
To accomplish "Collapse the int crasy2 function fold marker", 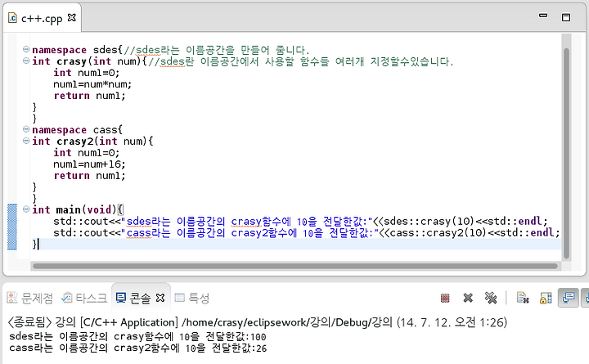I will pos(26,141).
